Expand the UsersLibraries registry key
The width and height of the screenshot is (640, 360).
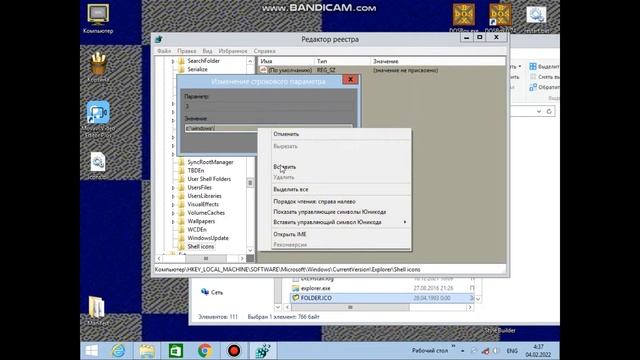tap(173, 196)
